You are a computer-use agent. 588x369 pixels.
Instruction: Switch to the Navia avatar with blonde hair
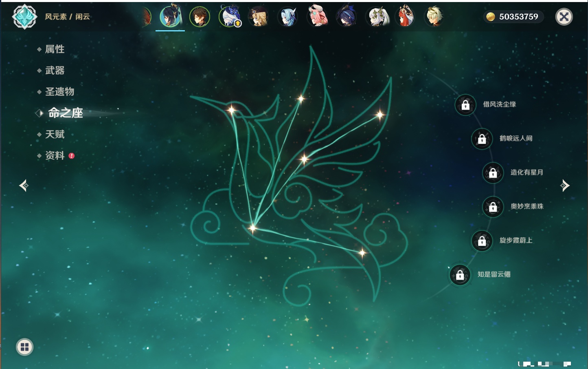(259, 17)
